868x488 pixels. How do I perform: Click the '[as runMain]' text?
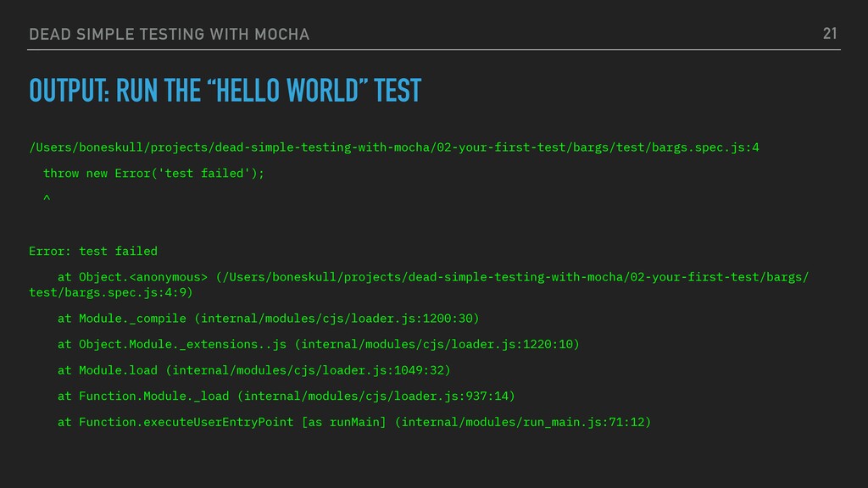tap(344, 422)
